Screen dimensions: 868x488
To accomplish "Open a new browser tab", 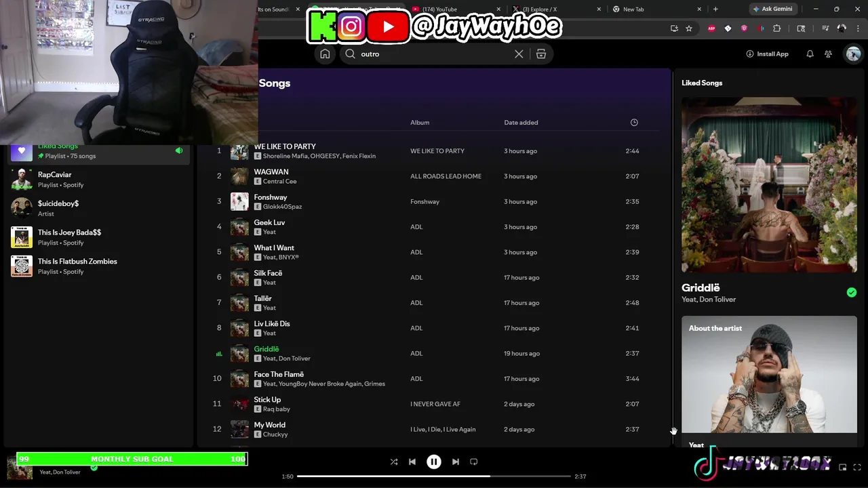I will click(715, 9).
